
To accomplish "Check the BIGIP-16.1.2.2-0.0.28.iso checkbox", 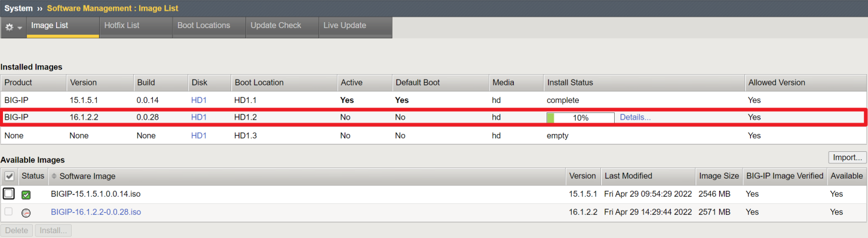I will click(x=8, y=212).
